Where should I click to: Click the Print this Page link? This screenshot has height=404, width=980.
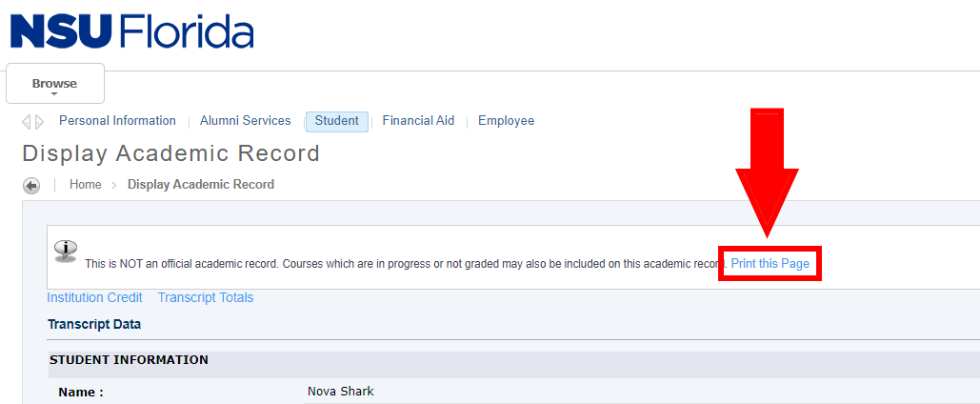click(770, 263)
